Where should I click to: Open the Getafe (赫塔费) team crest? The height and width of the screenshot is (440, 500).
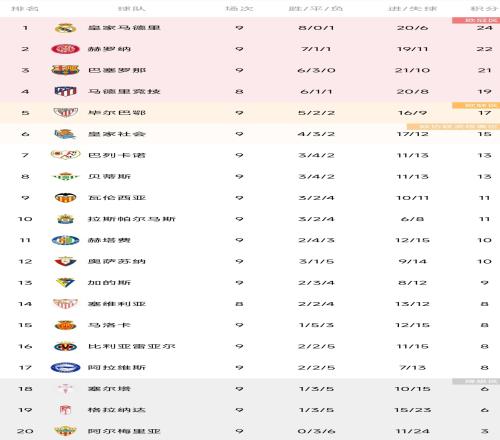tap(65, 240)
